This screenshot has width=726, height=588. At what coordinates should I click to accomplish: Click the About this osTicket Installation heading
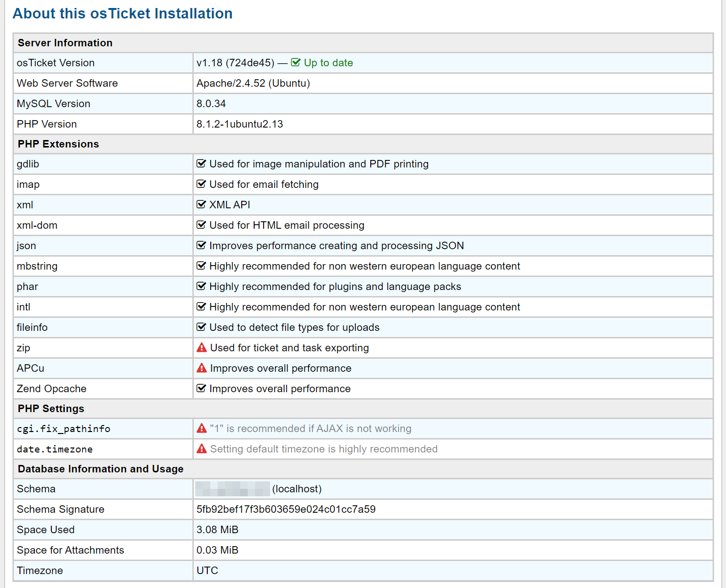(x=123, y=13)
